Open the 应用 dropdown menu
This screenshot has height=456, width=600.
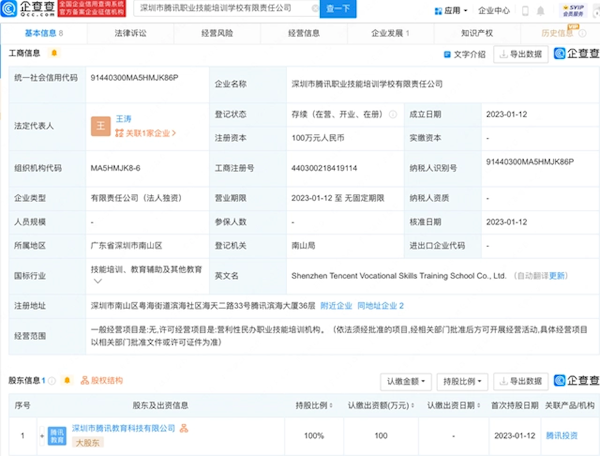[x=451, y=11]
